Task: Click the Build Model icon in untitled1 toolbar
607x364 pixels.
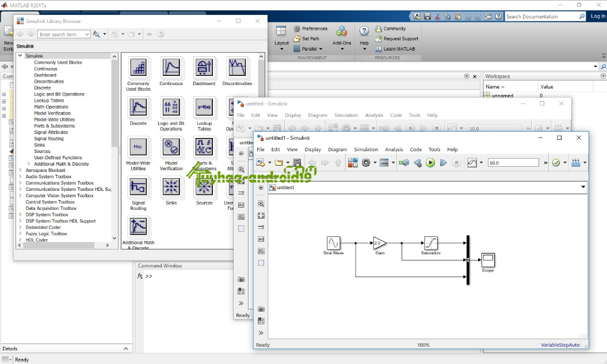Action: 576,163
